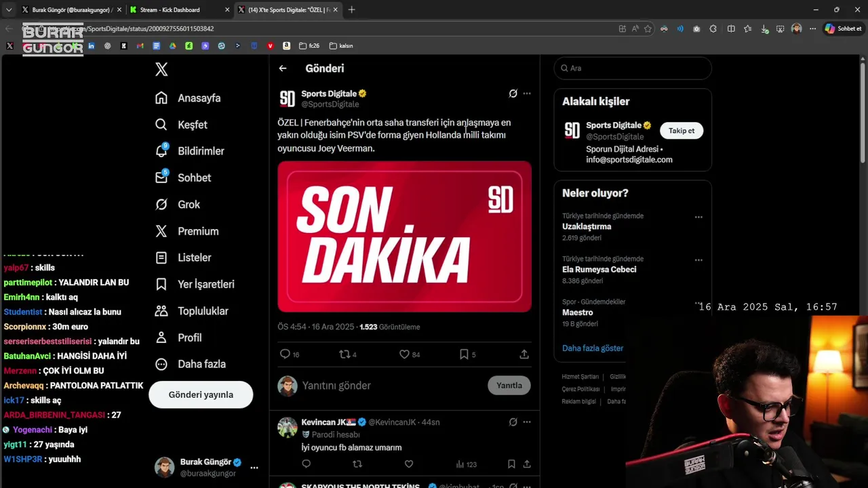The height and width of the screenshot is (488, 868).
Task: Open the SON DAKIKA image
Action: (404, 237)
